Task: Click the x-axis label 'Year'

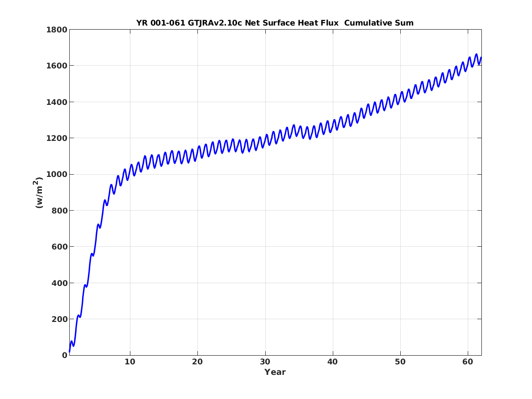Action: coord(275,372)
